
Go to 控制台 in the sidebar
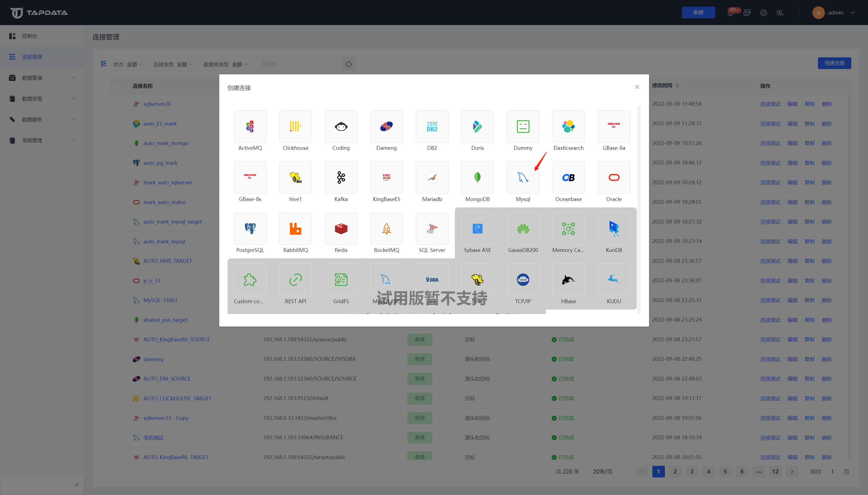click(x=29, y=36)
